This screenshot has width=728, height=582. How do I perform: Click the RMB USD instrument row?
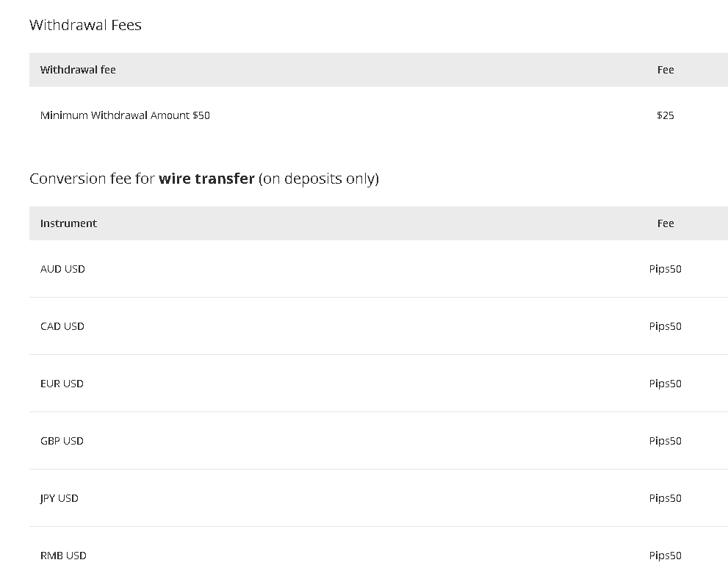coord(378,555)
